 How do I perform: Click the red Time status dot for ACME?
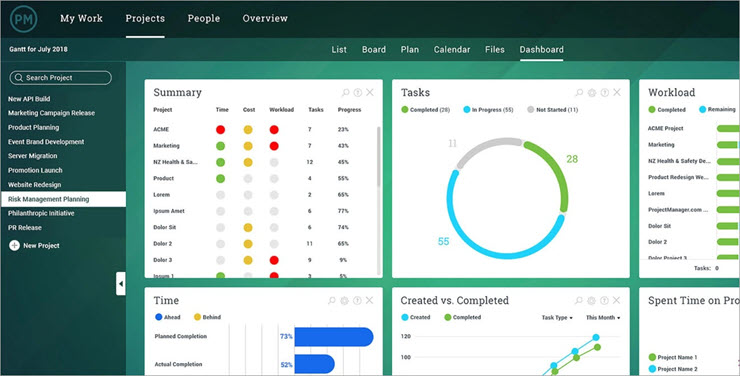coord(220,129)
